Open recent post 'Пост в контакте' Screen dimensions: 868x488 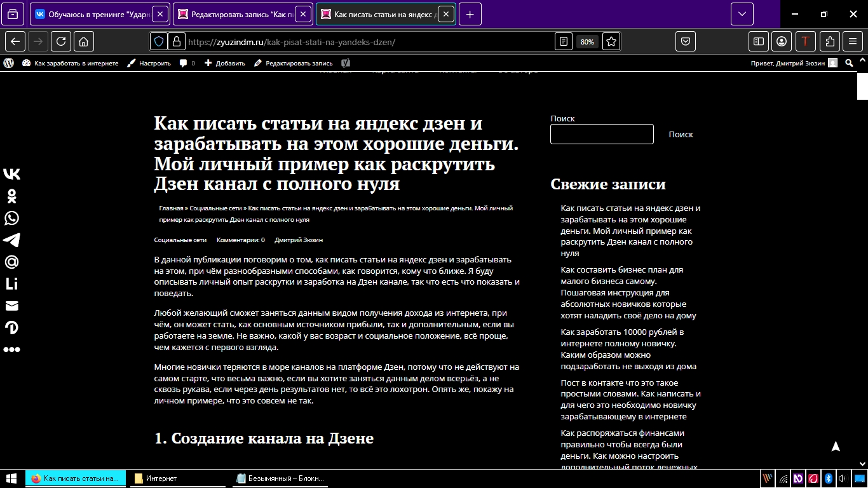click(630, 400)
